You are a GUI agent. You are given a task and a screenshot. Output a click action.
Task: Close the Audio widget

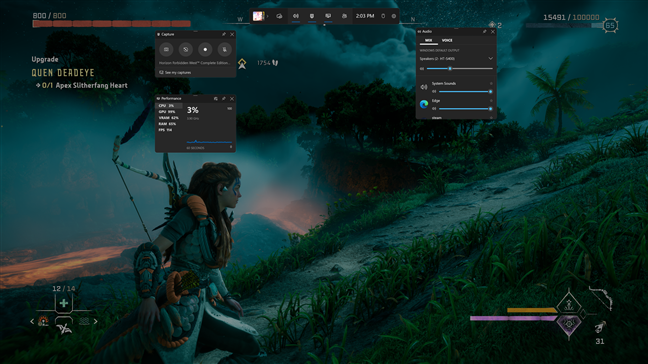[493, 31]
